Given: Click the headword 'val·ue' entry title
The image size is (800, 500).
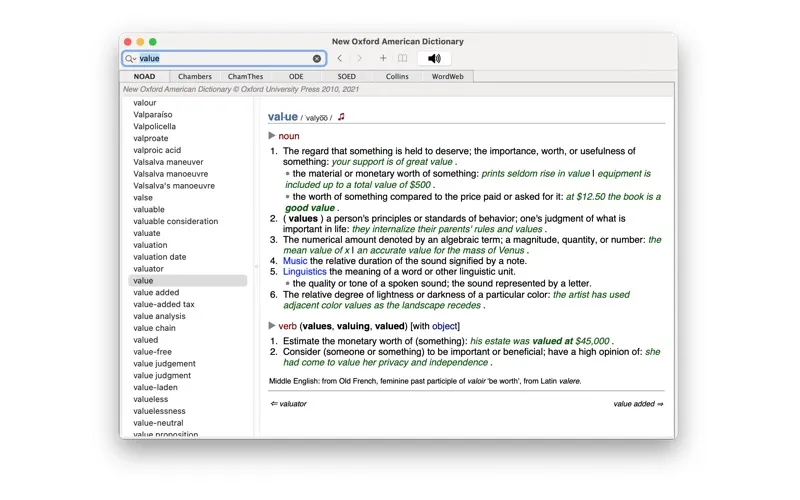Looking at the screenshot, I should coord(283,117).
